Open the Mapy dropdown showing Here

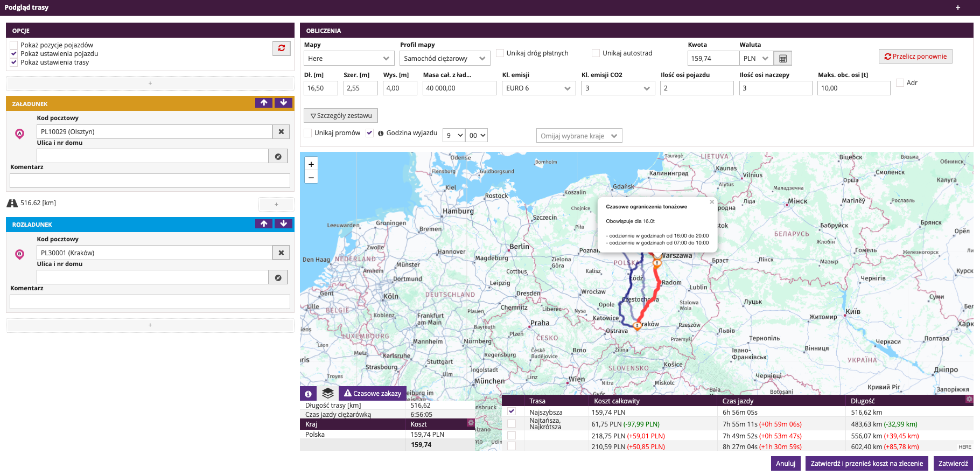pos(349,58)
